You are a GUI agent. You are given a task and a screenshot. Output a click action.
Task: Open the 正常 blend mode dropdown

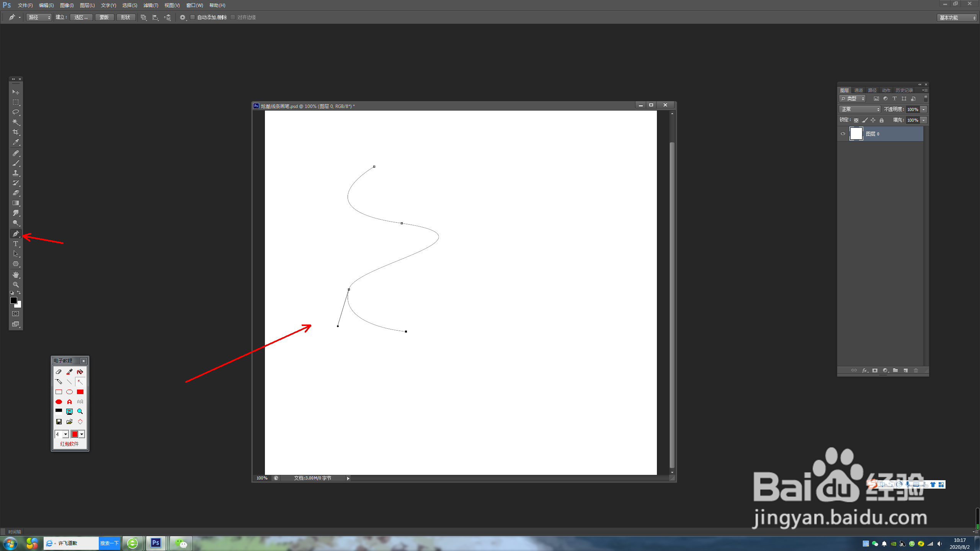(860, 109)
